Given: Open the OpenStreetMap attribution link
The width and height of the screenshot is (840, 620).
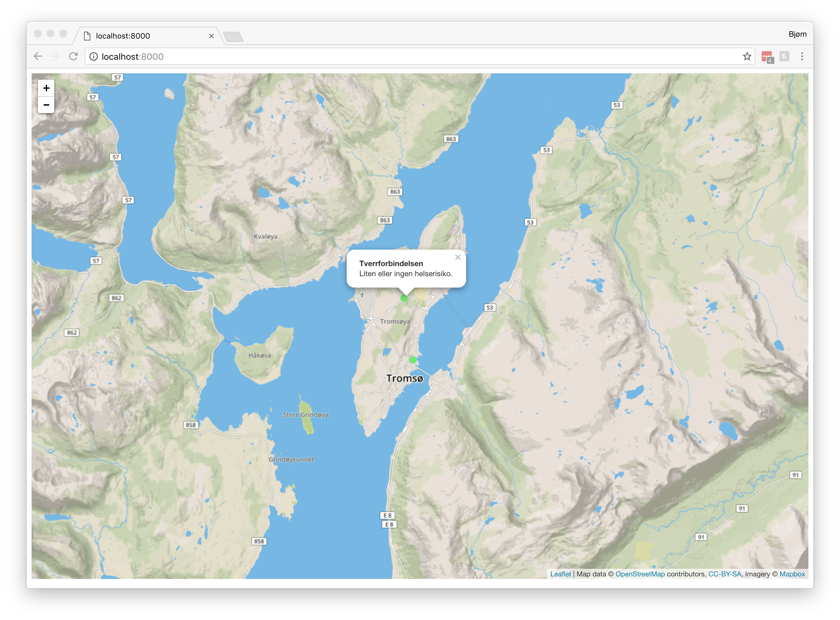Looking at the screenshot, I should point(640,574).
